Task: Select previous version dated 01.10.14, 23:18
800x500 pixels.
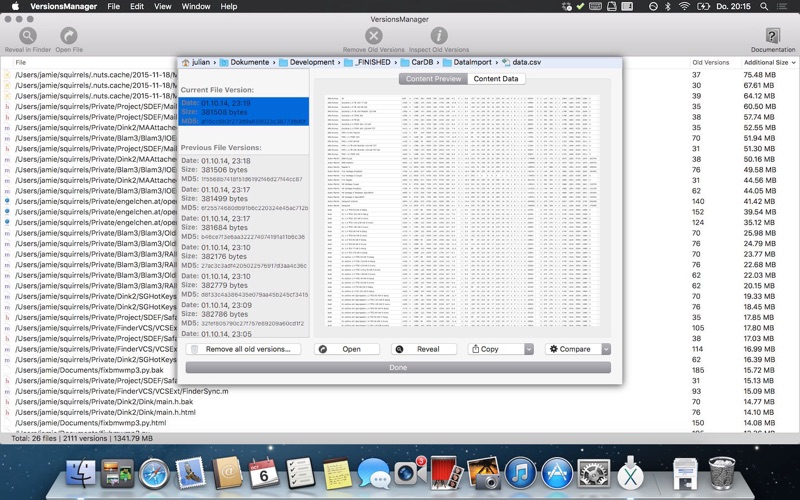Action: 244,170
